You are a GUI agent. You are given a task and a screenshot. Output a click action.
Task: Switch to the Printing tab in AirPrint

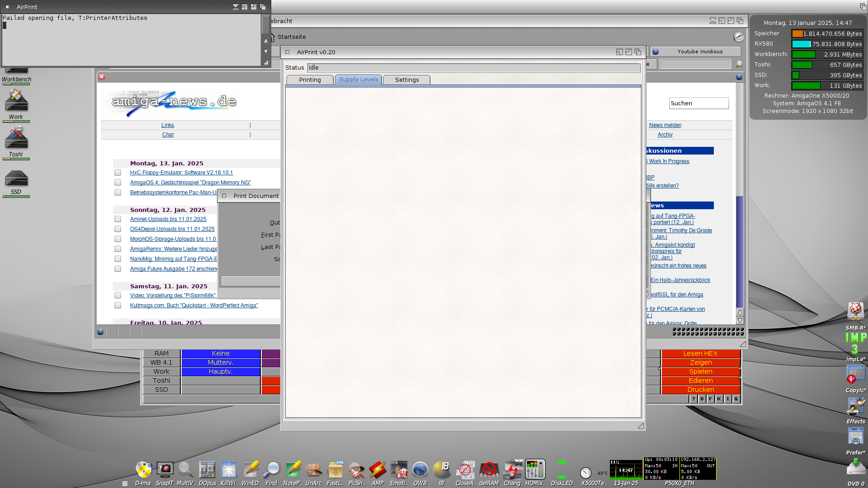[310, 80]
